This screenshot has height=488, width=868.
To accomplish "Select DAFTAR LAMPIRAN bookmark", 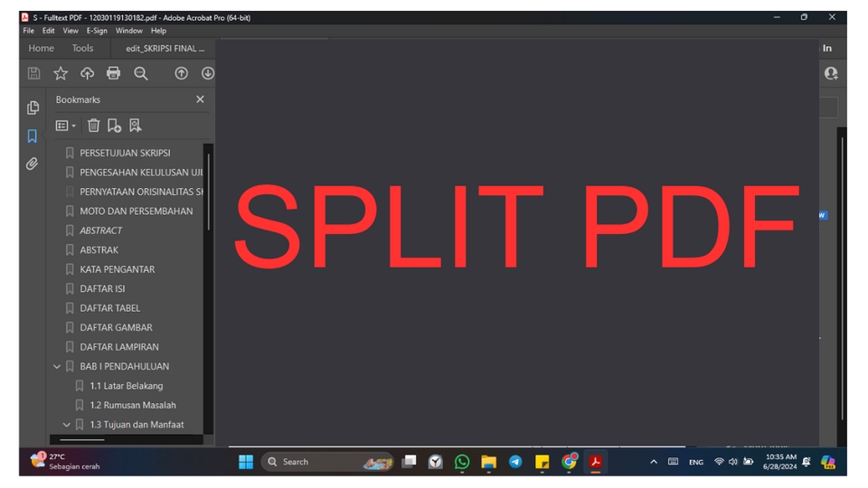I will coord(119,346).
